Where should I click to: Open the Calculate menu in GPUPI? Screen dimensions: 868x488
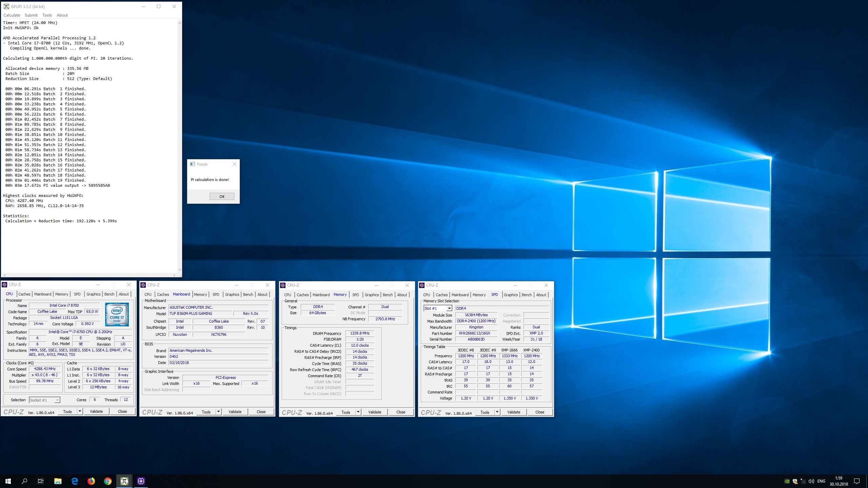click(12, 15)
